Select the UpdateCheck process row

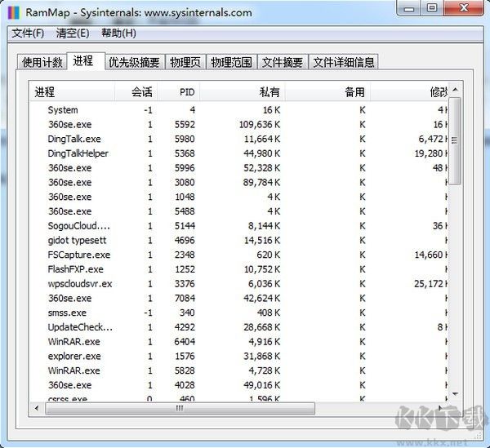(239, 327)
